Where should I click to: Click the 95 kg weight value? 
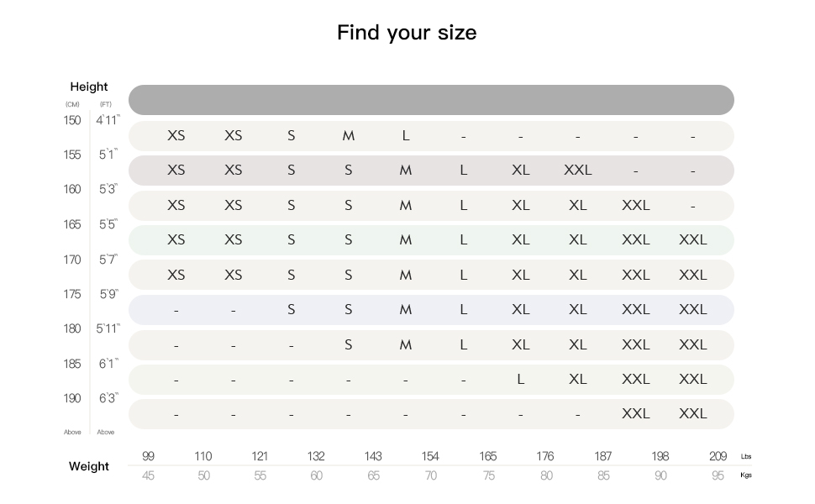pos(718,475)
